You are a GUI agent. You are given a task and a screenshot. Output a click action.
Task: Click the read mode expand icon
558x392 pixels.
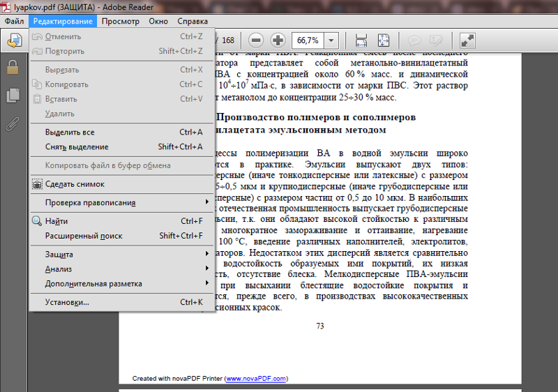pyautogui.click(x=468, y=40)
